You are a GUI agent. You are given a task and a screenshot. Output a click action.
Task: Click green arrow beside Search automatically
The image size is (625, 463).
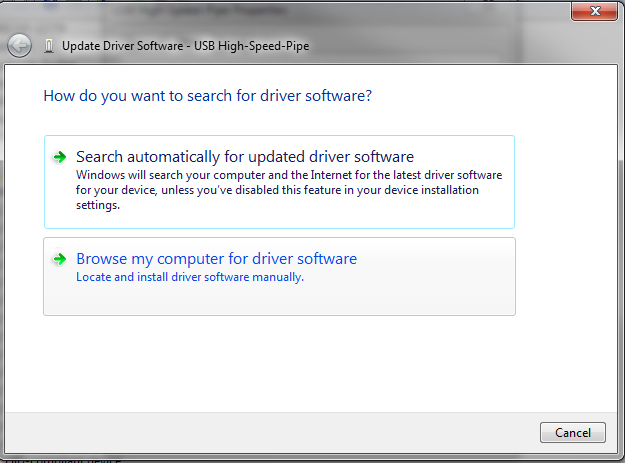tap(60, 157)
